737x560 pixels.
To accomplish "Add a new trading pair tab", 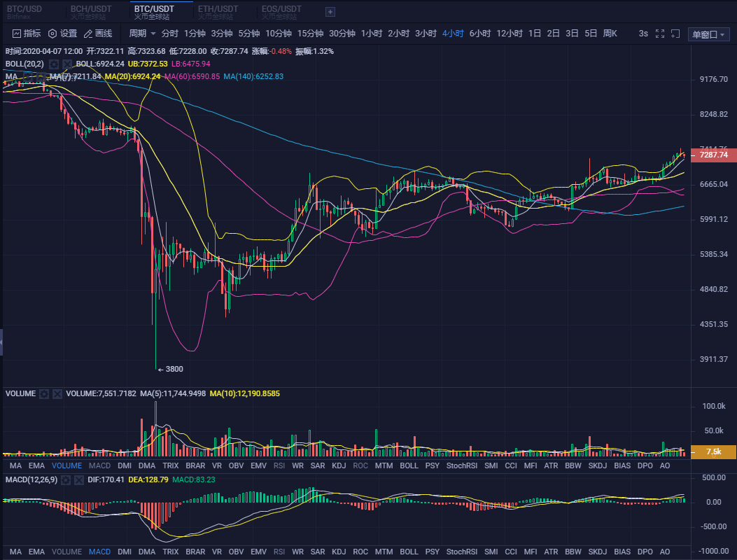I will tap(330, 12).
